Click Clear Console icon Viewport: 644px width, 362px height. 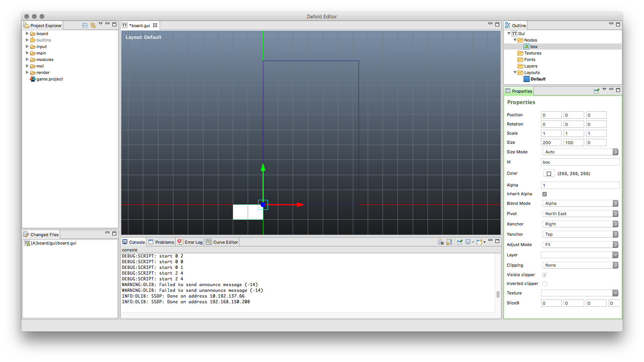click(x=441, y=242)
